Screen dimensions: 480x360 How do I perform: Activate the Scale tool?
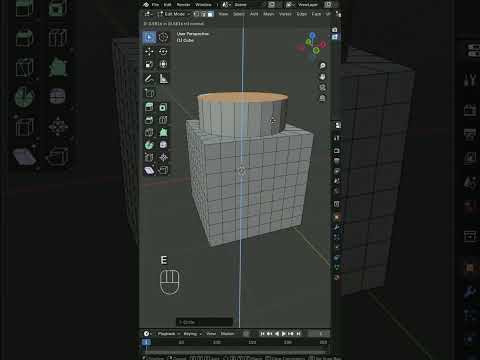(x=149, y=64)
